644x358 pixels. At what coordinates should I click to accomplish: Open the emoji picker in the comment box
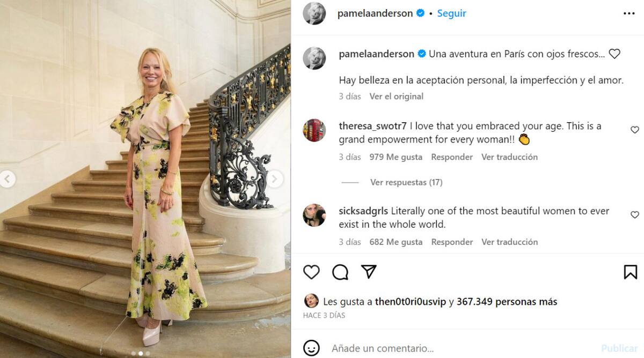(312, 348)
